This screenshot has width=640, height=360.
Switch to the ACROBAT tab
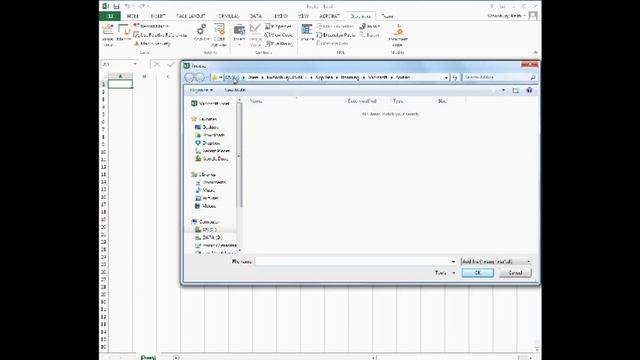329,16
